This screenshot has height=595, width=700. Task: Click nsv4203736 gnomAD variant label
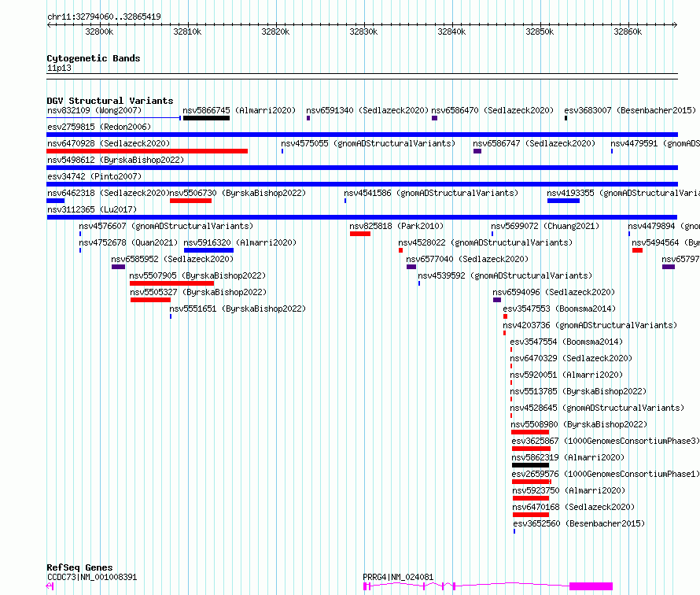click(x=590, y=325)
